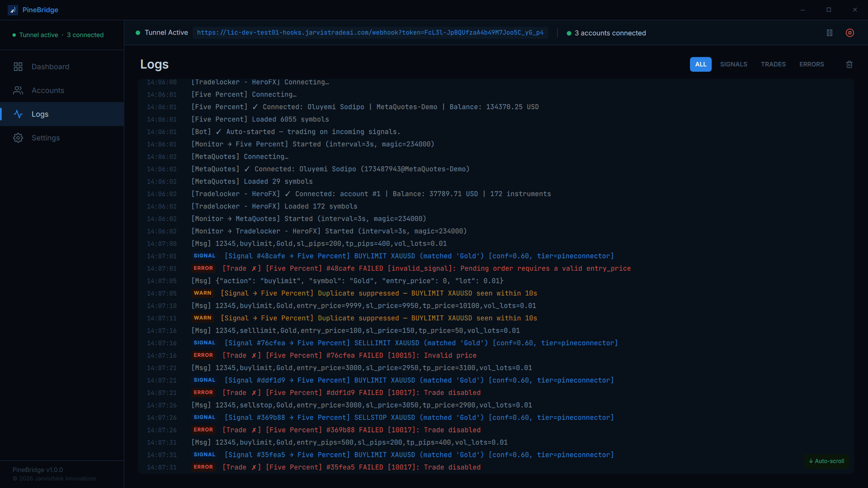Open the Settings page
Viewport: 868px width, 488px height.
[62, 138]
